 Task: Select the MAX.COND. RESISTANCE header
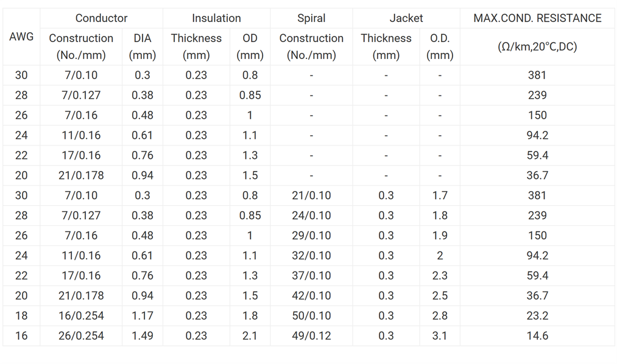(537, 18)
